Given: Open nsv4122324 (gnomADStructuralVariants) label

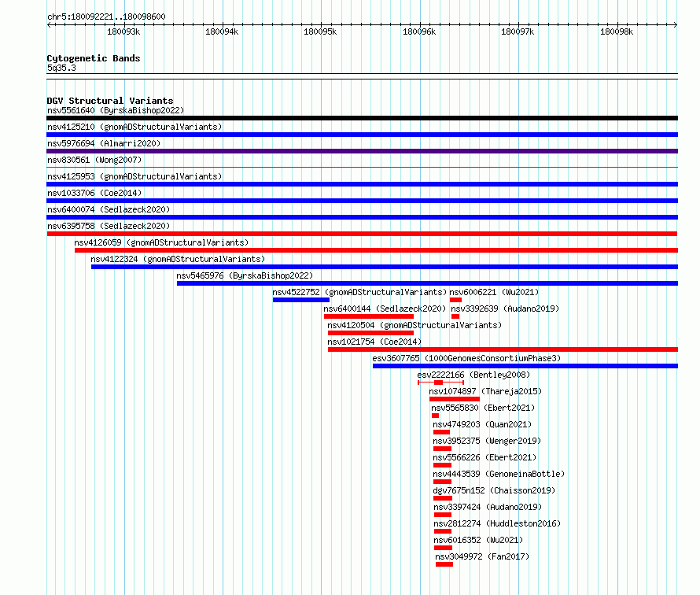Looking at the screenshot, I should coord(178,259).
